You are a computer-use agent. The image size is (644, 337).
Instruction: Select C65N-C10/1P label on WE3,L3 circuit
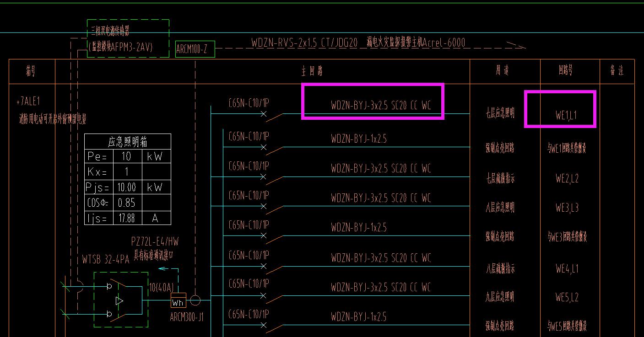point(249,196)
